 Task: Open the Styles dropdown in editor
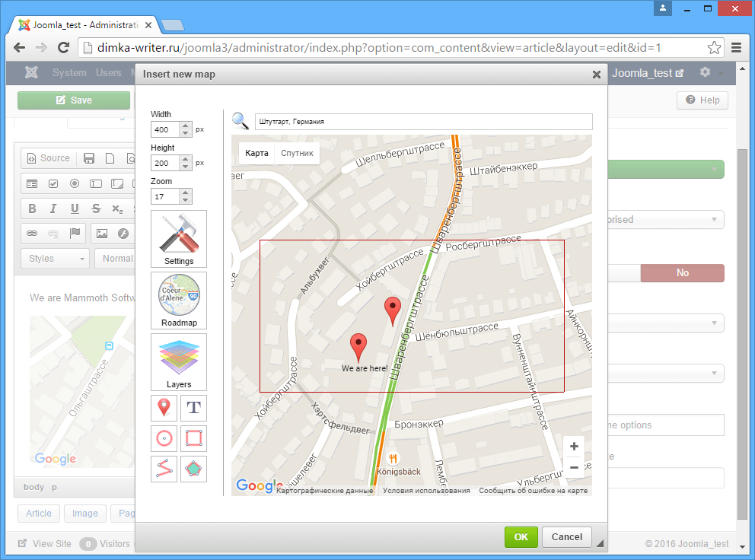(x=56, y=259)
